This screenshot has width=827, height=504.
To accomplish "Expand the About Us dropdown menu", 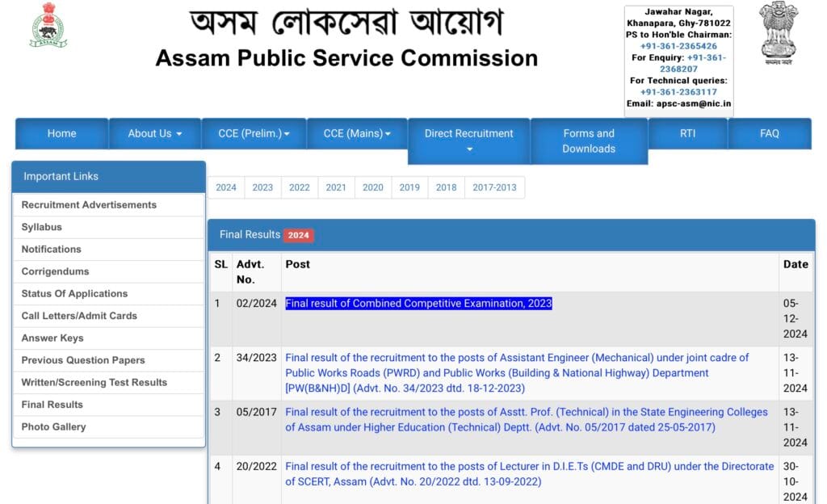I will pyautogui.click(x=154, y=134).
